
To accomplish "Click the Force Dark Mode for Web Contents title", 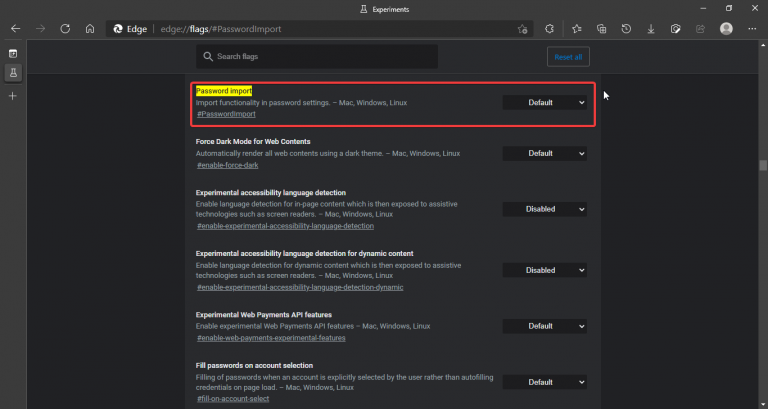I will (253, 142).
